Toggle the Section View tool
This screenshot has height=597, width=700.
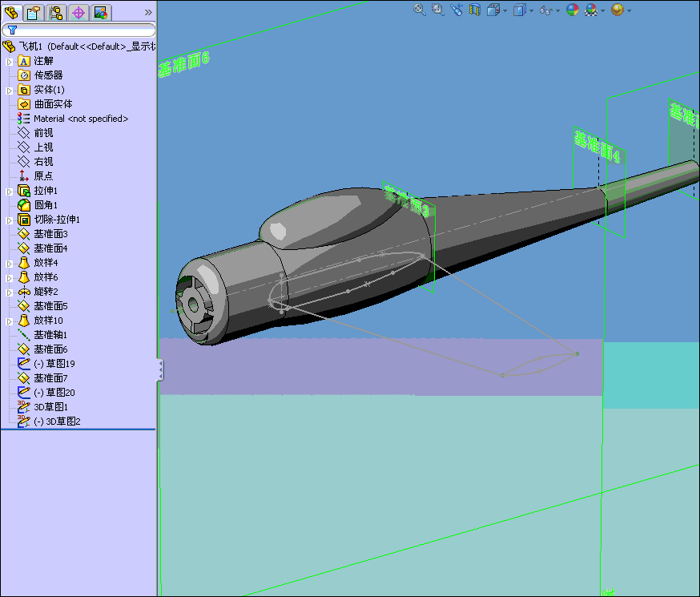point(474,10)
